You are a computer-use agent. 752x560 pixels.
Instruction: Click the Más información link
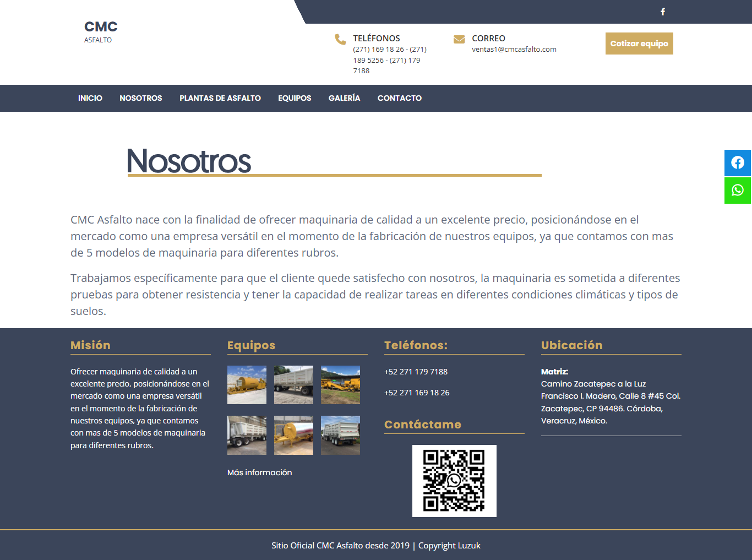coord(259,472)
